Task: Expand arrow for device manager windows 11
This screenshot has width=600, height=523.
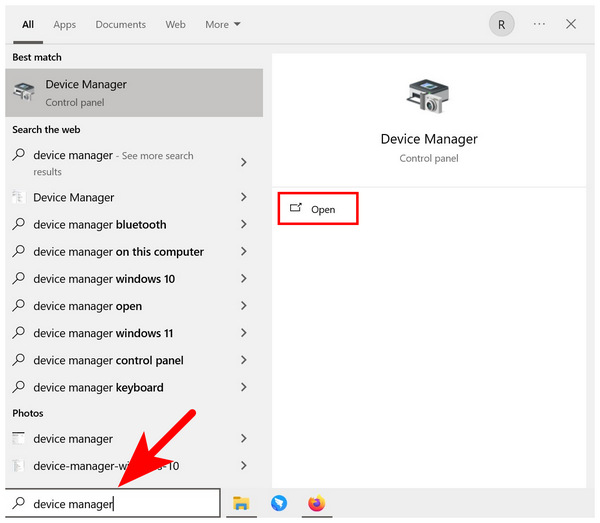Action: (244, 333)
